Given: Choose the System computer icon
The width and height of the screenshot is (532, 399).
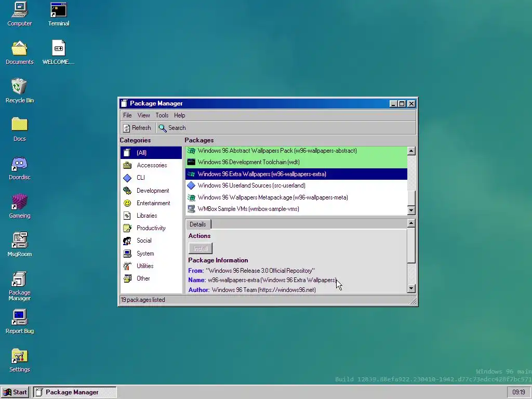Looking at the screenshot, I should click(127, 254).
